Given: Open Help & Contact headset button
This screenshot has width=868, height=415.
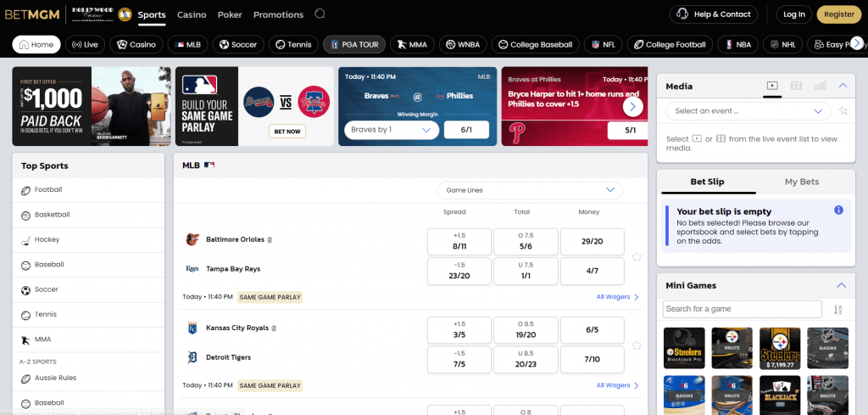Looking at the screenshot, I should 714,14.
